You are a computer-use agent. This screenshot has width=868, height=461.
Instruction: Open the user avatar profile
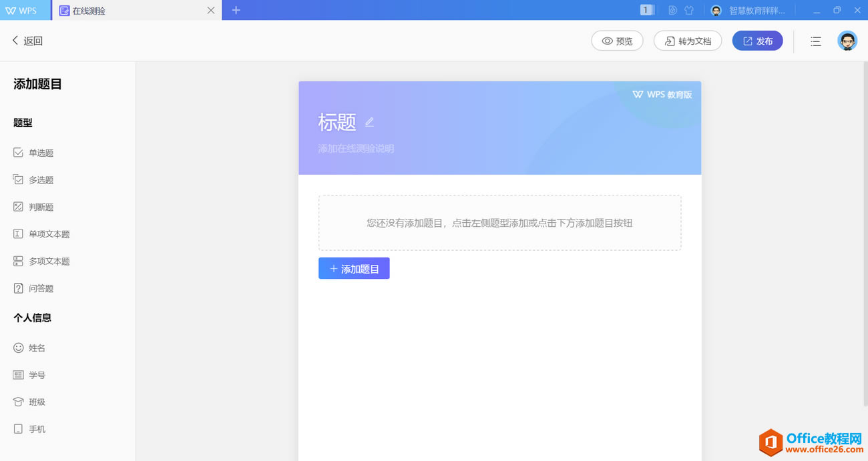[847, 41]
